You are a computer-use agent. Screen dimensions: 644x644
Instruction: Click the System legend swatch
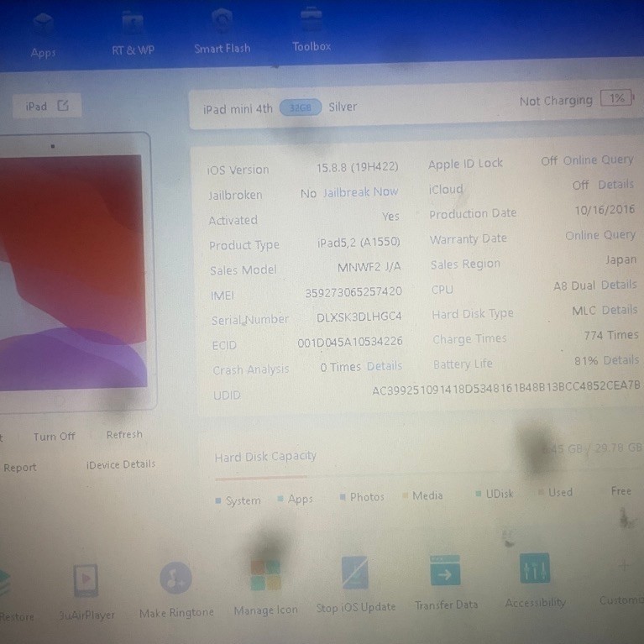218,500
